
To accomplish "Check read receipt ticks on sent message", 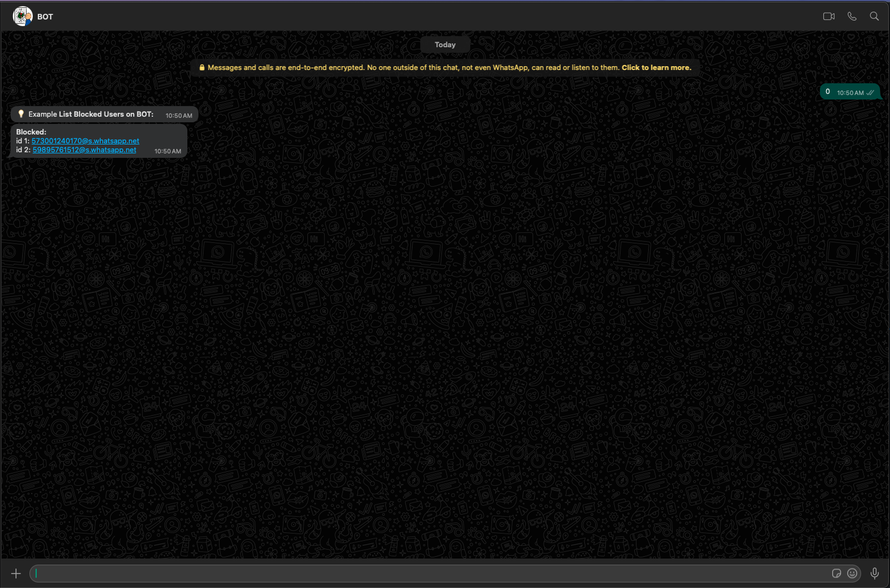I will point(870,93).
